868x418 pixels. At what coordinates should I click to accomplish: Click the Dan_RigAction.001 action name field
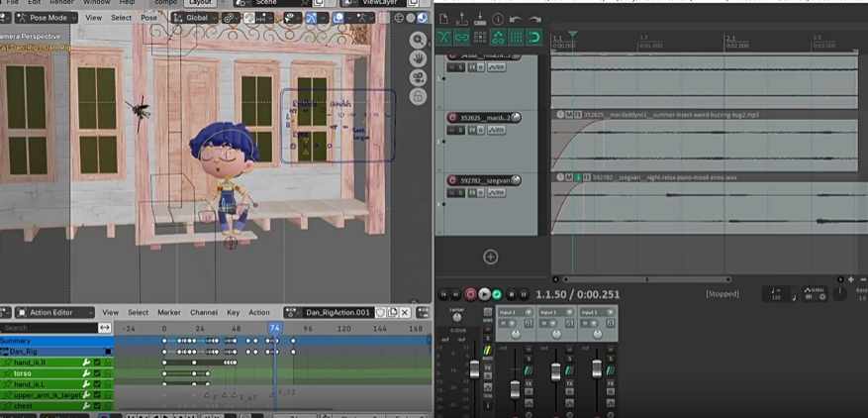[338, 312]
